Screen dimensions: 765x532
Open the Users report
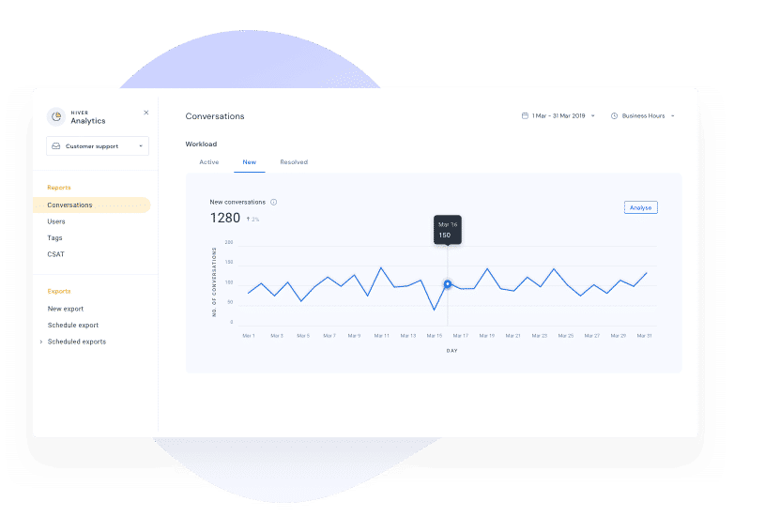pos(56,221)
